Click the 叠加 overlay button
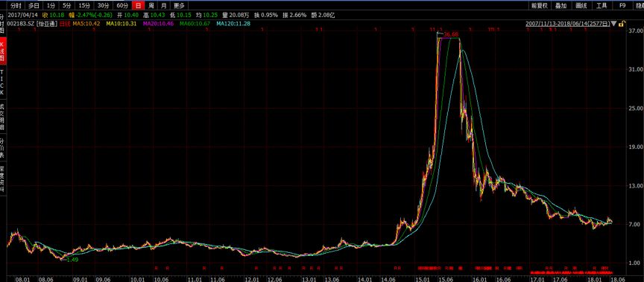Screen dimensions: 644x282 coord(561,5)
